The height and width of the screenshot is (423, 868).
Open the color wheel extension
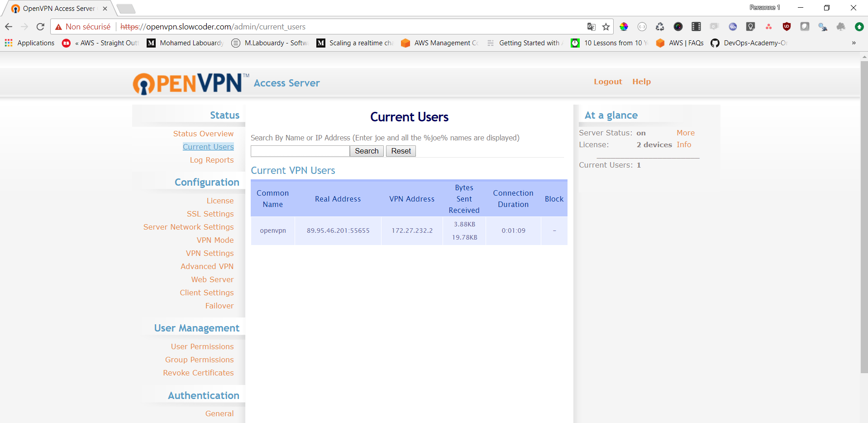pyautogui.click(x=624, y=27)
